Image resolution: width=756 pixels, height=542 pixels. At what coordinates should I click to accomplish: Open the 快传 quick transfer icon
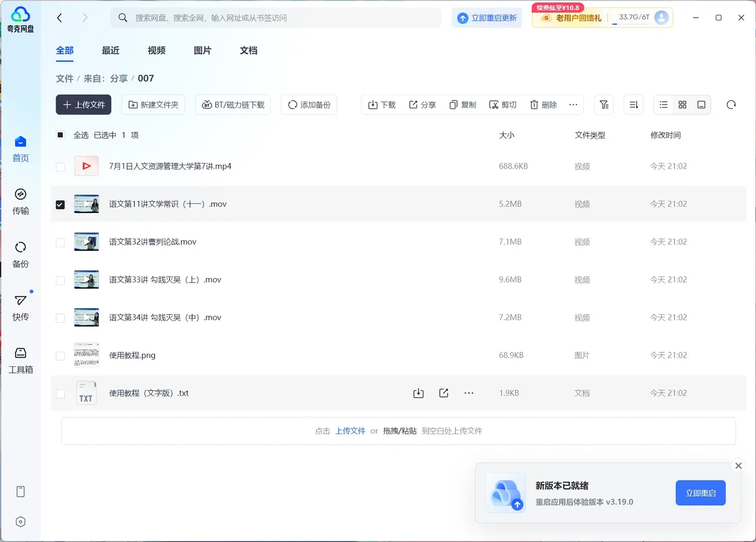point(21,308)
